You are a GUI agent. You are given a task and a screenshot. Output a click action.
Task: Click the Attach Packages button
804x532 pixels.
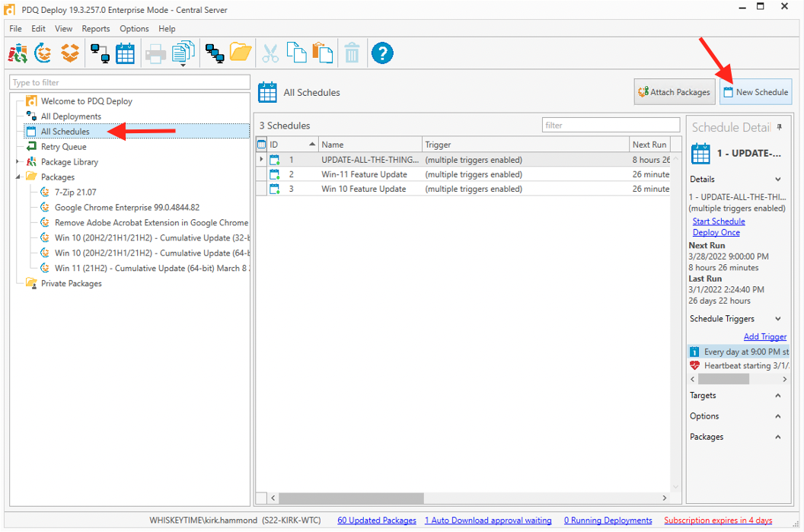point(675,92)
